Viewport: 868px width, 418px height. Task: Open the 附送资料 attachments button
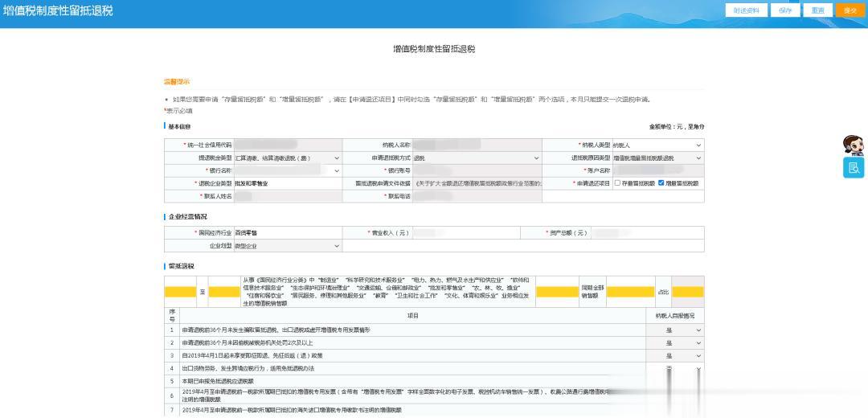(746, 10)
